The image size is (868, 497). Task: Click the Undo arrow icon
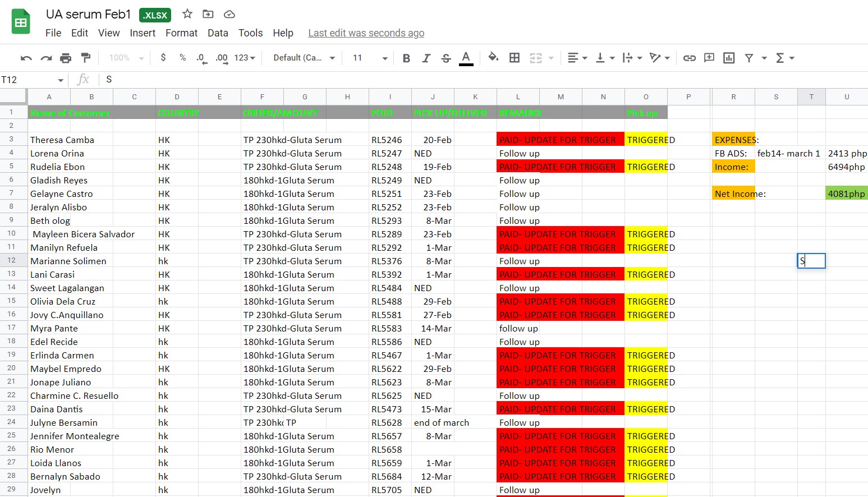pos(26,58)
